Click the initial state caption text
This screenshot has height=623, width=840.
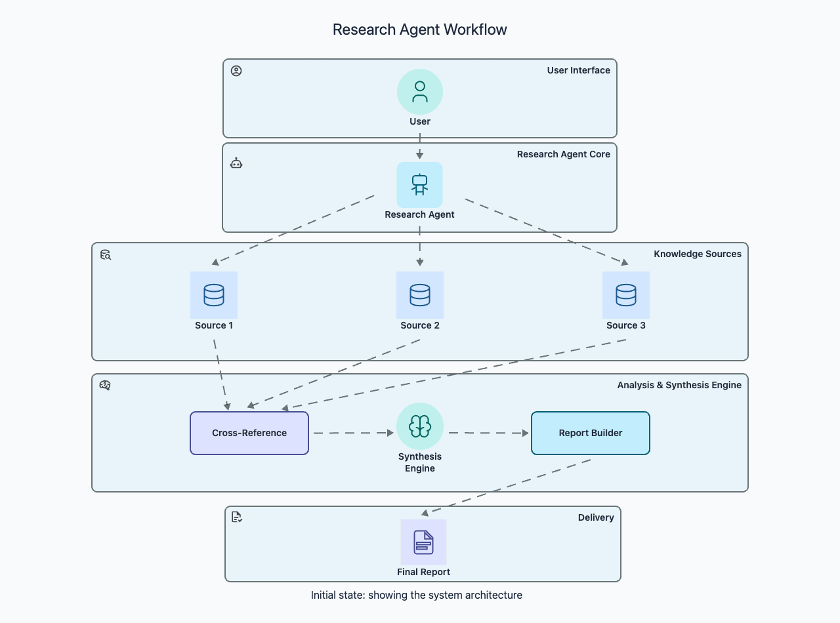416,595
